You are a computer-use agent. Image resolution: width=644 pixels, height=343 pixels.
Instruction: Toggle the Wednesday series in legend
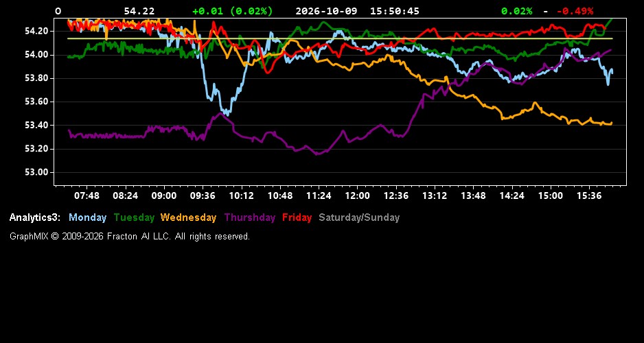188,217
